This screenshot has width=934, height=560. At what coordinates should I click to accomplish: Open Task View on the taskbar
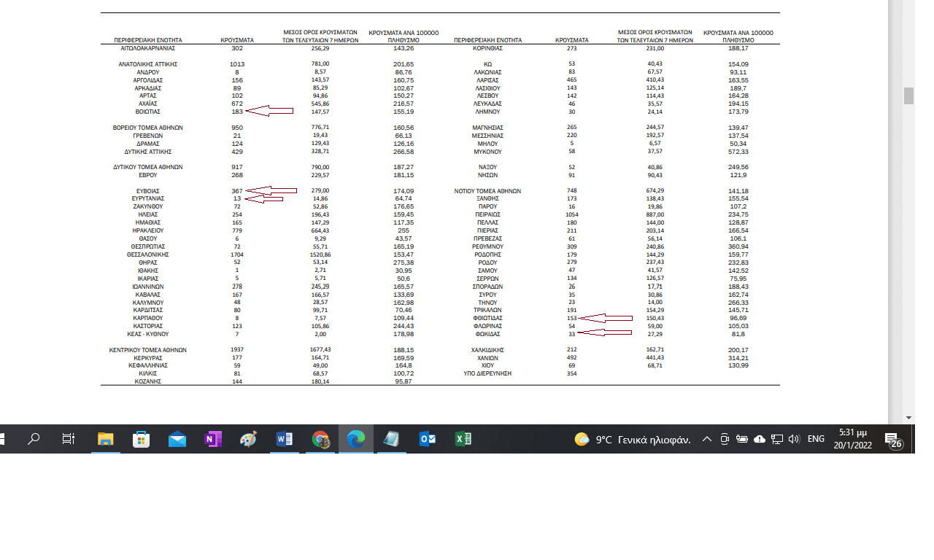[x=69, y=439]
